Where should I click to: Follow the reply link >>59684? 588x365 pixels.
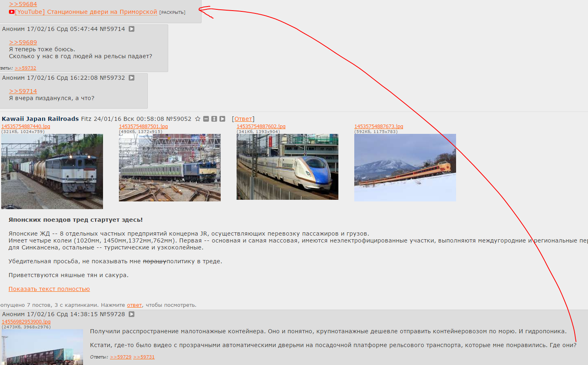pyautogui.click(x=23, y=4)
